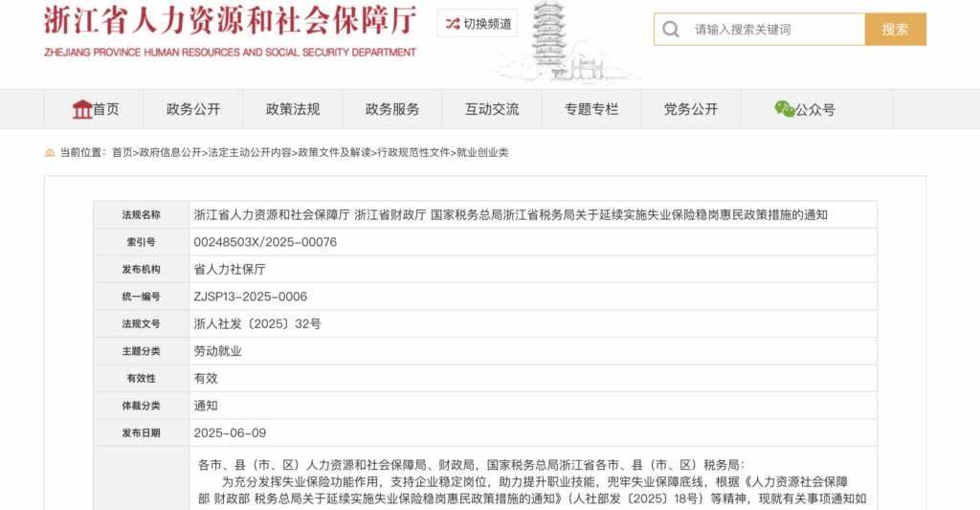The height and width of the screenshot is (510, 980).
Task: Click the index number 00248503X/2025-00076
Action: [x=265, y=242]
